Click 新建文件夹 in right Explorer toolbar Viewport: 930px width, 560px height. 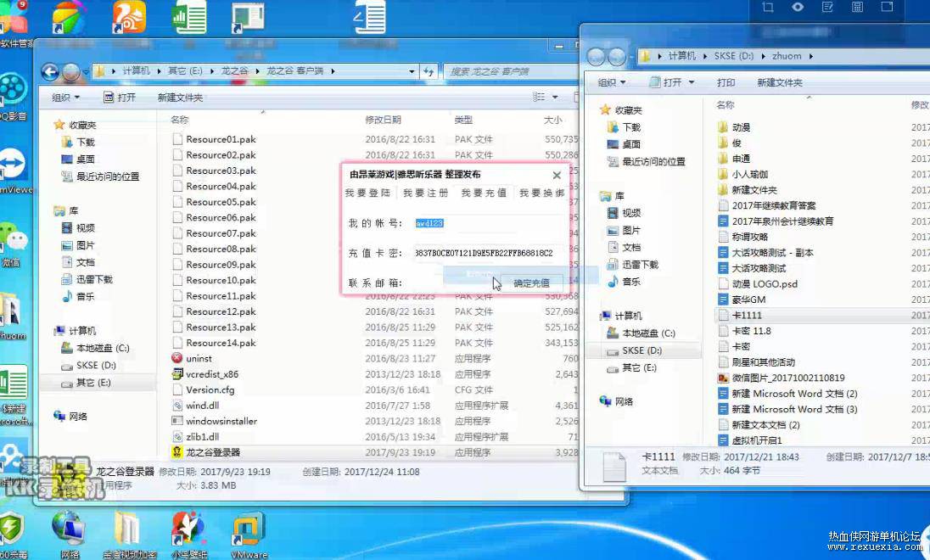pyautogui.click(x=780, y=82)
